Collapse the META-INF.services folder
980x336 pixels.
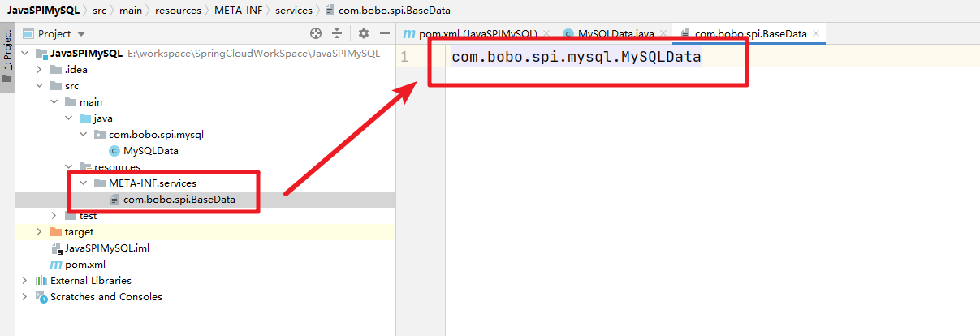coord(83,183)
